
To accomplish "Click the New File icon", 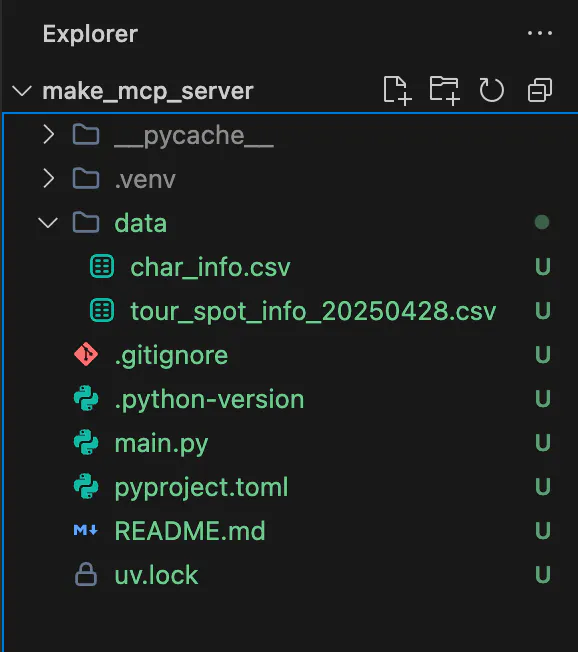I will (397, 90).
